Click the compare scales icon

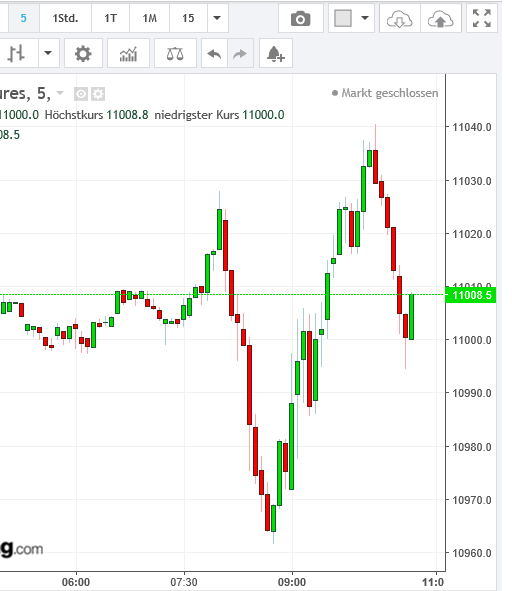[175, 54]
